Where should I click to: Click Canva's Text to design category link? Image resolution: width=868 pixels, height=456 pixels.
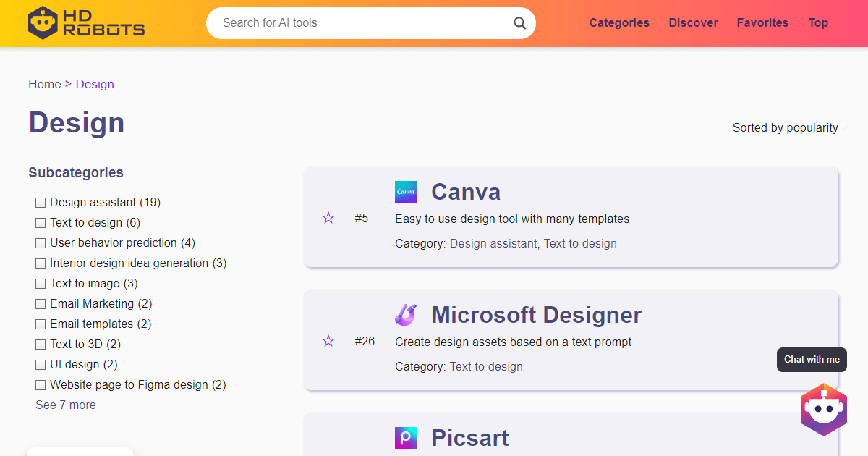tap(580, 243)
